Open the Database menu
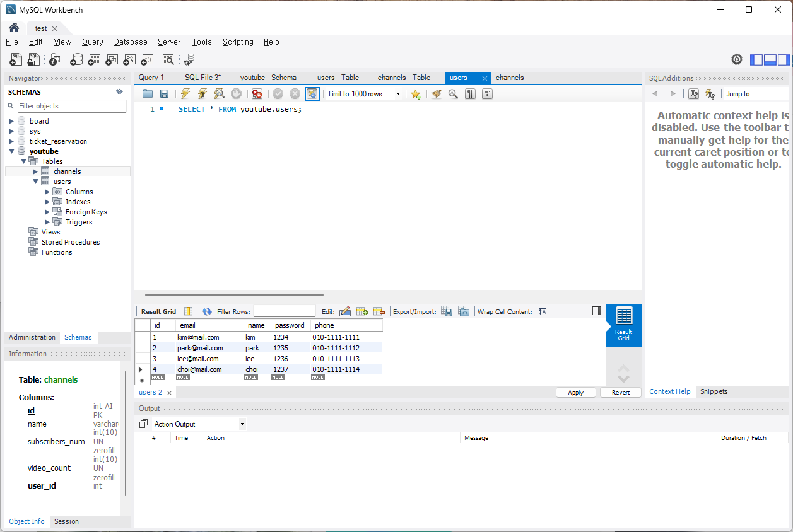This screenshot has height=532, width=793. [131, 42]
